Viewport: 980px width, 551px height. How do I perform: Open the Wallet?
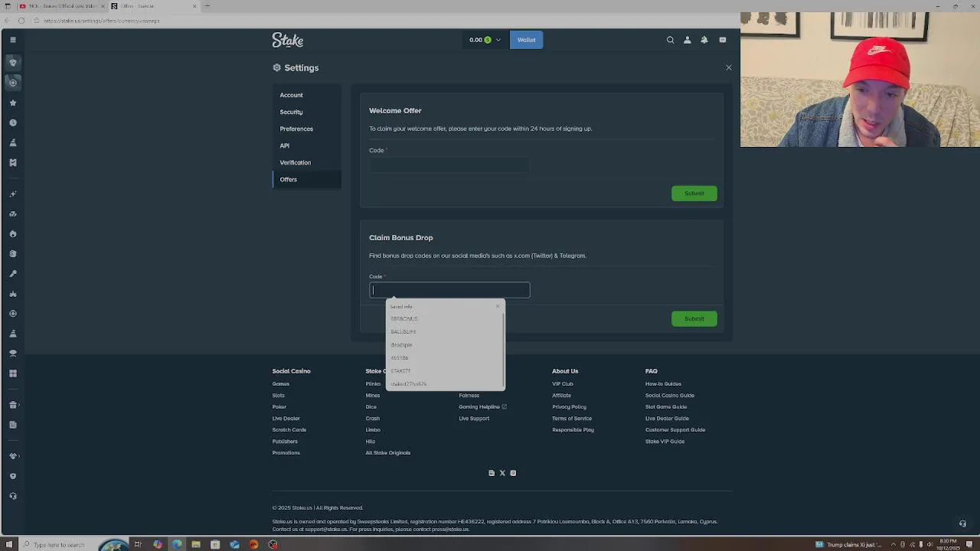[526, 40]
